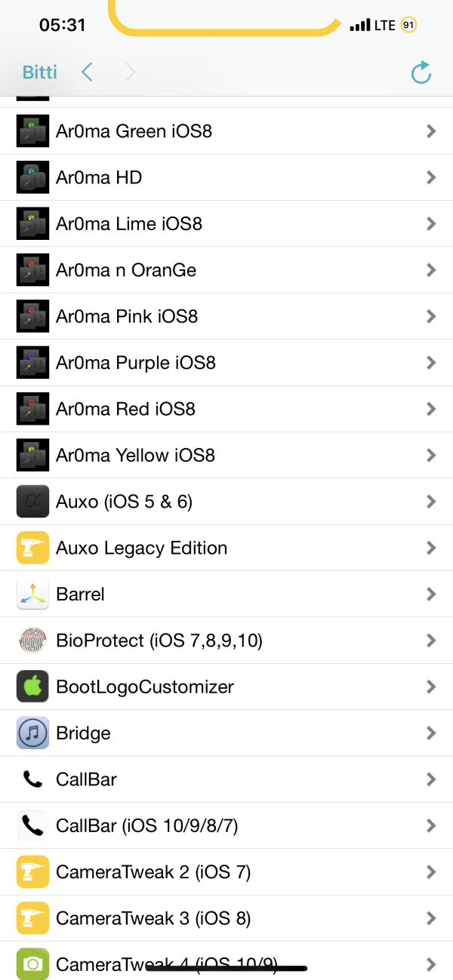
Task: Tap the Auxo (iOS 5 & 6) alpha icon
Action: (32, 502)
